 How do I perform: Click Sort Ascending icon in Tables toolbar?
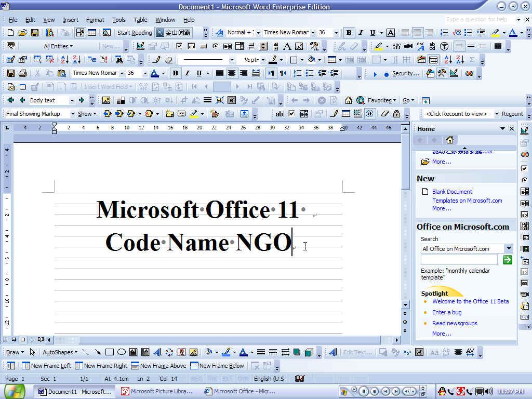coord(448,60)
